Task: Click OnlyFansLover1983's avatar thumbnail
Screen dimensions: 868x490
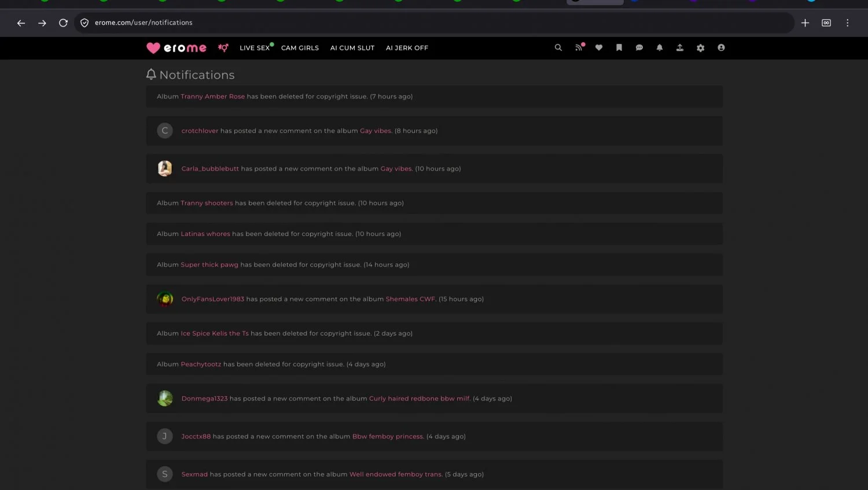Action: click(x=165, y=299)
